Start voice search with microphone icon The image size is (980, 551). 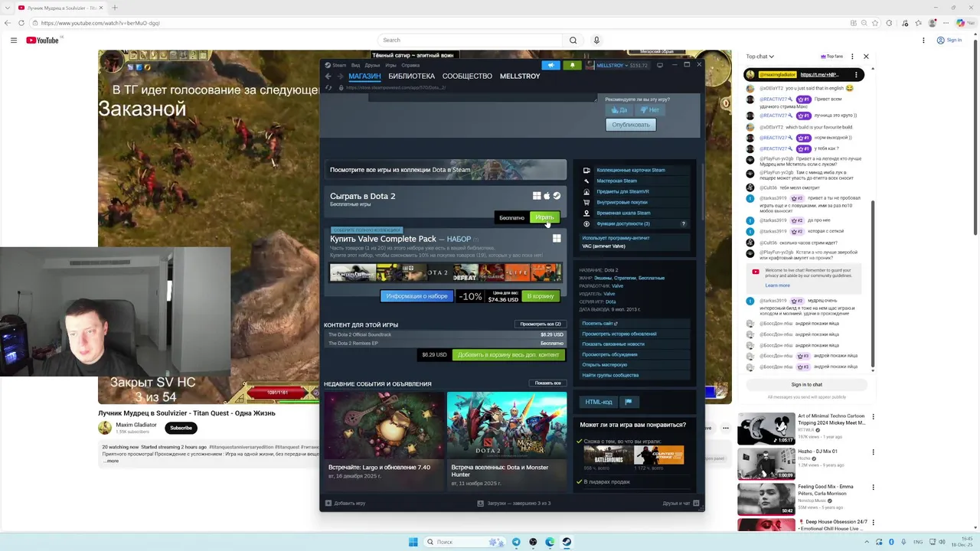[x=596, y=40]
